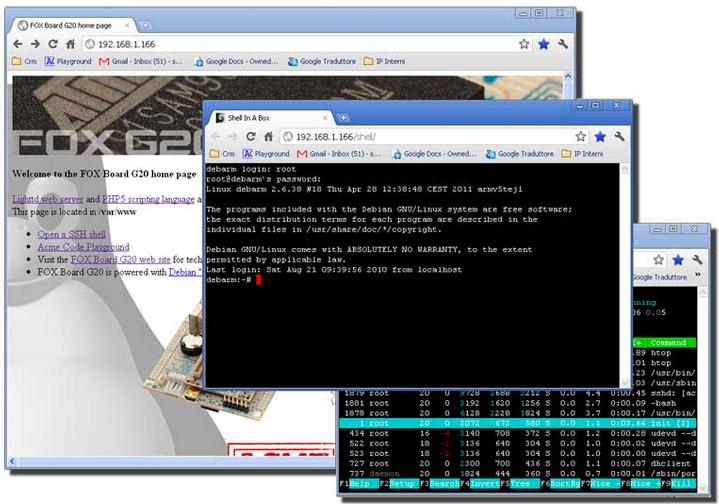Go back in FOX Board G20 window
The image size is (719, 504).
tap(17, 44)
